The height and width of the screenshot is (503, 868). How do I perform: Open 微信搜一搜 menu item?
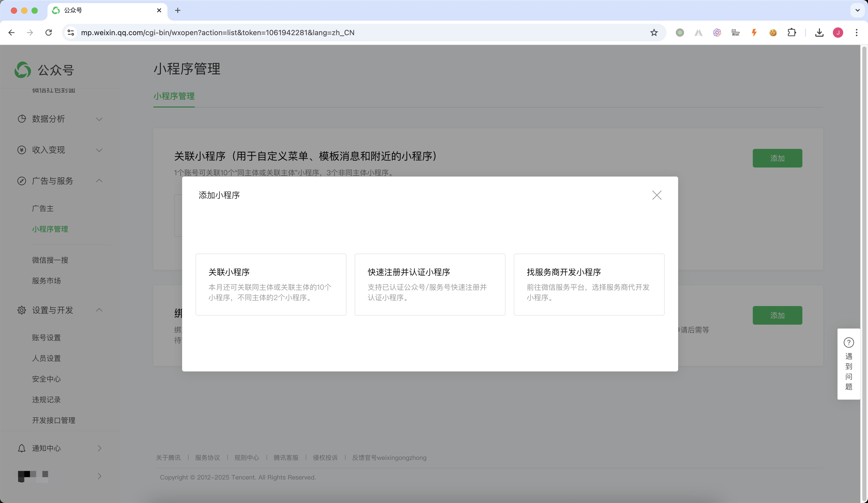pos(50,260)
